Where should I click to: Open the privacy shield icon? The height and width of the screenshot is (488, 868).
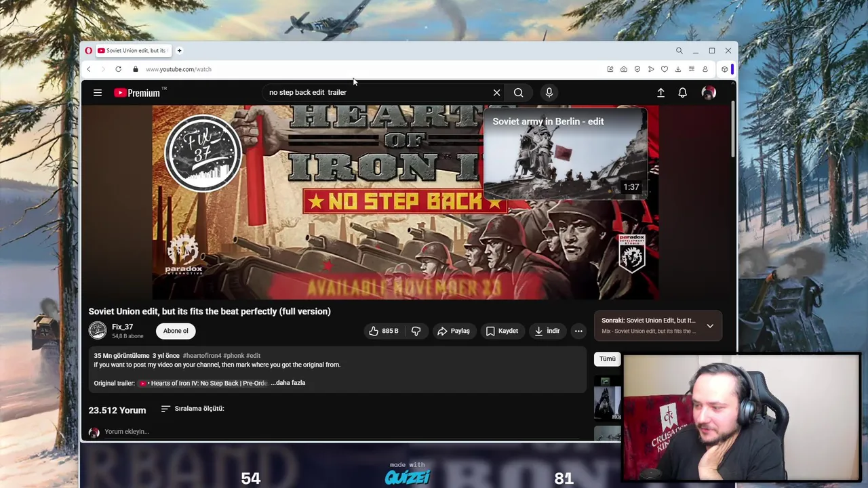(x=637, y=69)
